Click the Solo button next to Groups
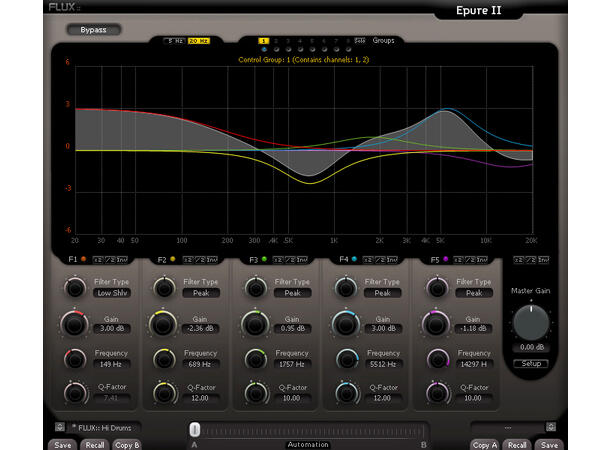Viewport: 610px width, 450px height. pyautogui.click(x=360, y=41)
